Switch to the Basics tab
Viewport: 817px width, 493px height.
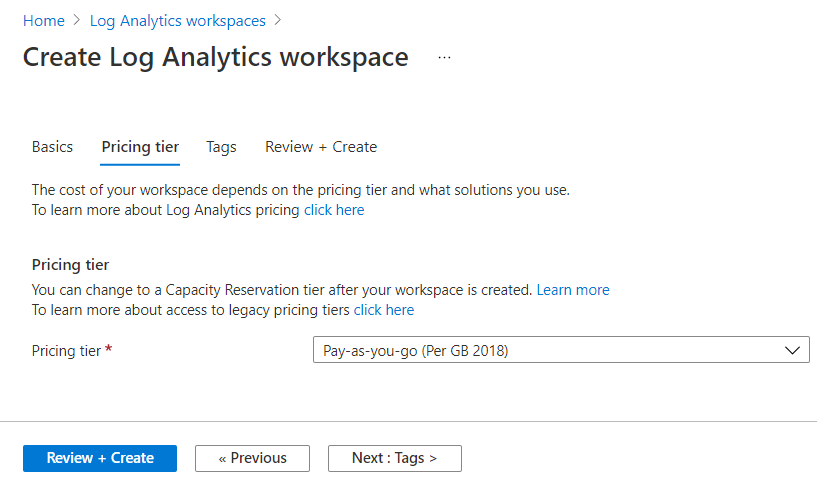tap(52, 147)
